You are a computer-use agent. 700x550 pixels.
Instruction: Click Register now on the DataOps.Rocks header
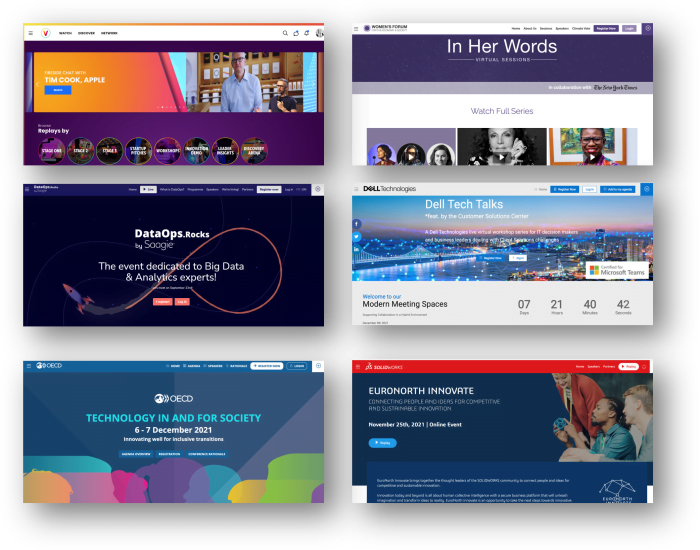(x=269, y=189)
